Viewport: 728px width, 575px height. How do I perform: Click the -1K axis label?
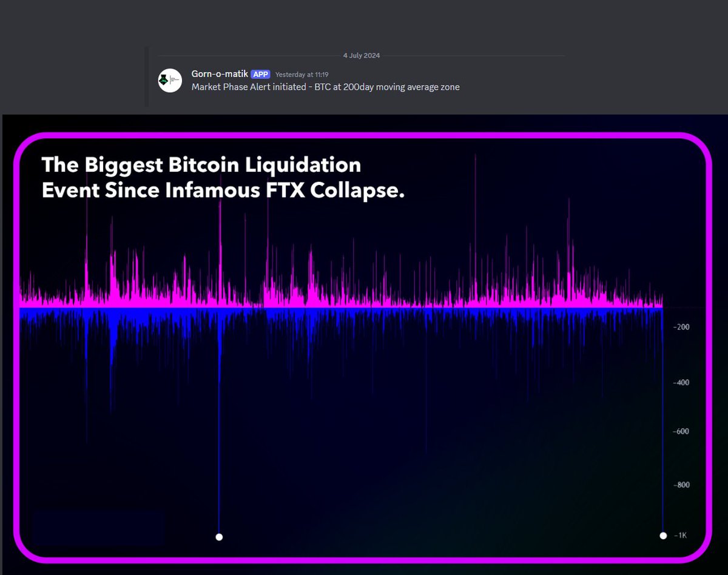click(681, 535)
